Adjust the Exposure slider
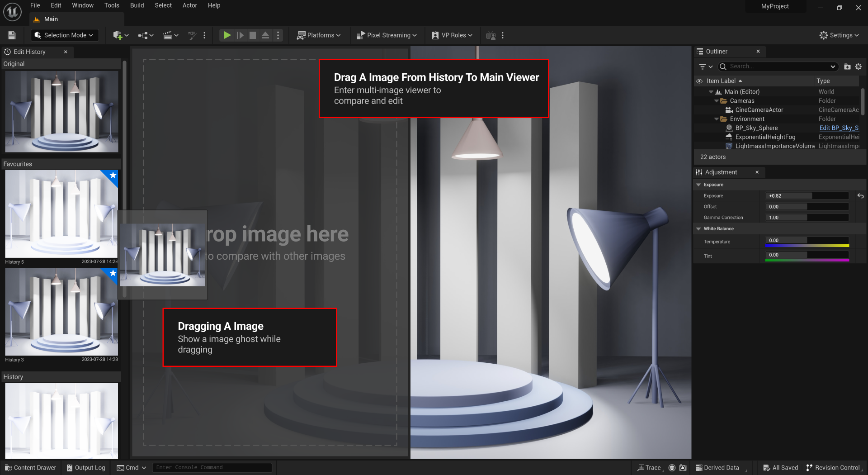 807,196
